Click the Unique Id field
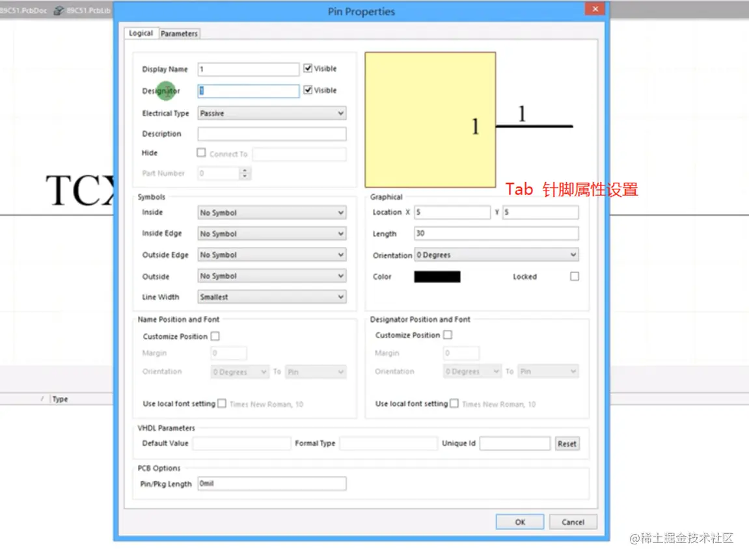749x560 pixels. coord(515,444)
